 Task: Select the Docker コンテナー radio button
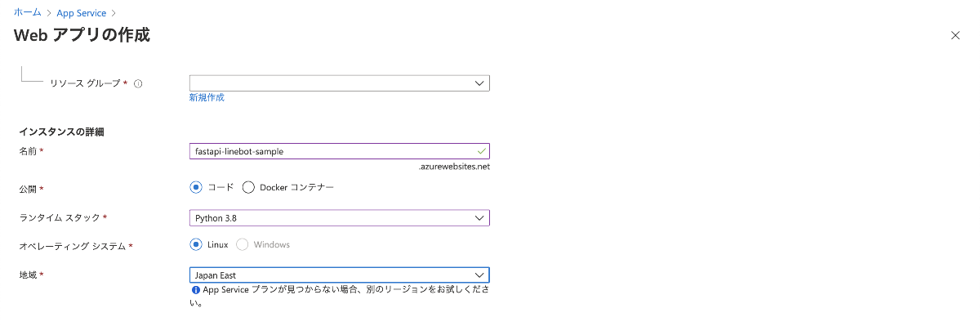[x=249, y=187]
